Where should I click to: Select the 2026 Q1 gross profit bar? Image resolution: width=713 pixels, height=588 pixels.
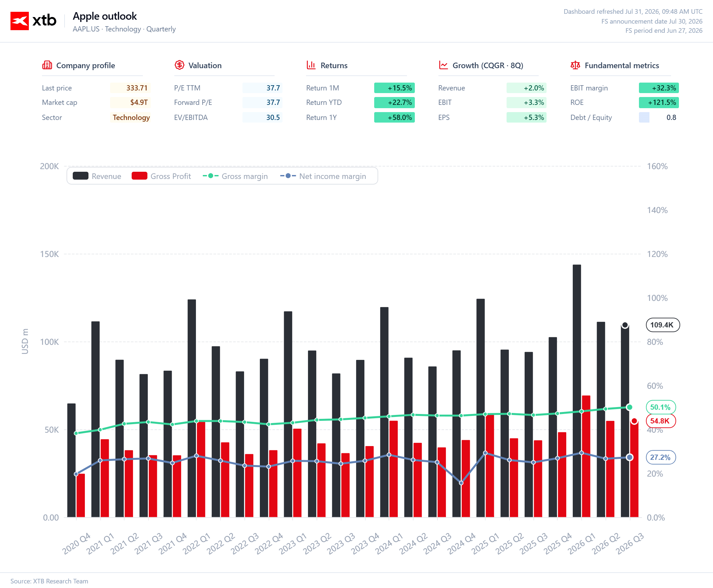click(586, 456)
